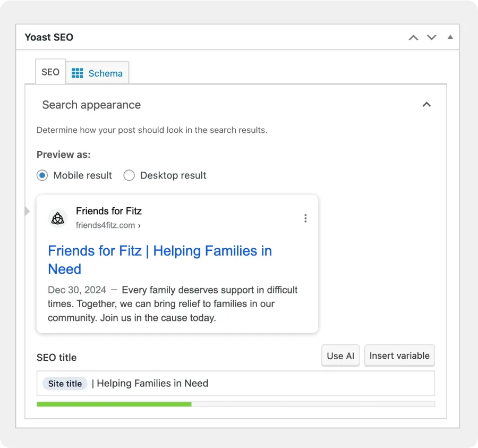The height and width of the screenshot is (448, 478).
Task: Click the Site title variable tag
Action: click(65, 383)
